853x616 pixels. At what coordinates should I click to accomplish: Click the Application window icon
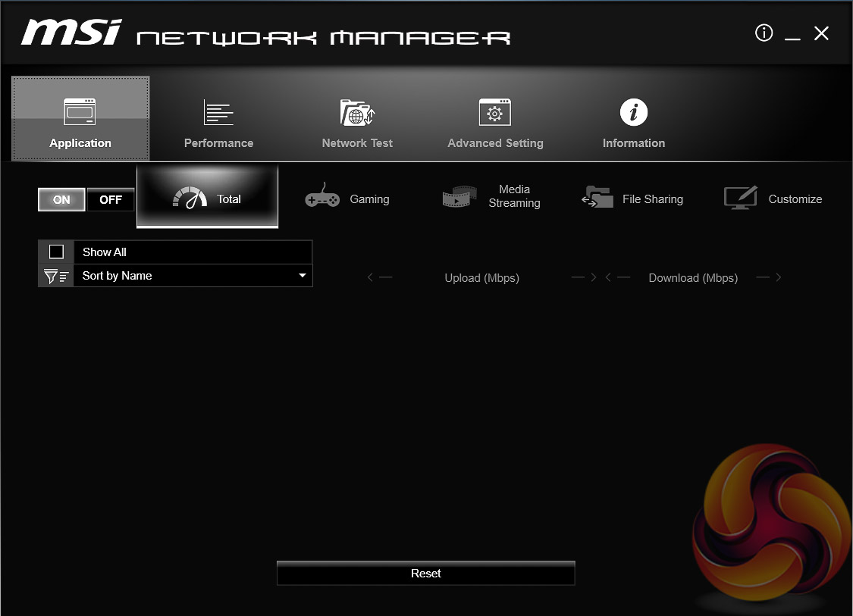(80, 112)
